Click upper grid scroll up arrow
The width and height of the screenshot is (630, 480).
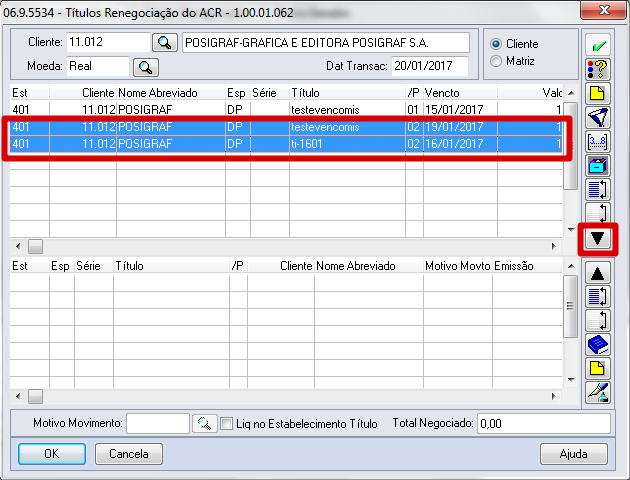[571, 93]
